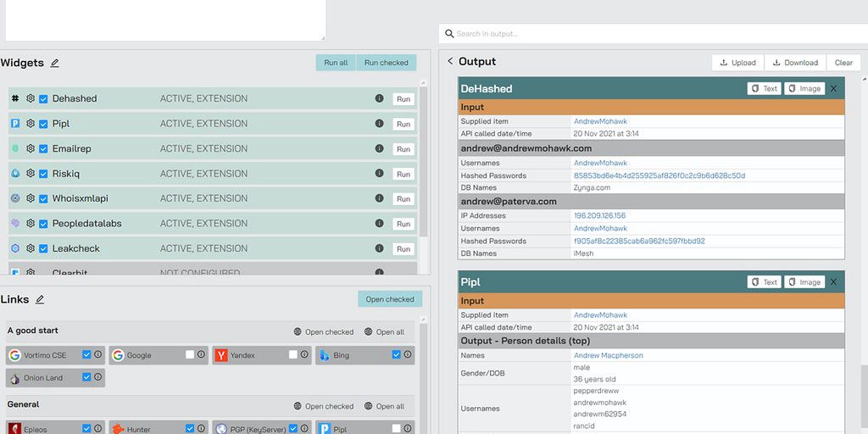Enable the Google link checkbox
This screenshot has height=434, width=868.
click(190, 354)
